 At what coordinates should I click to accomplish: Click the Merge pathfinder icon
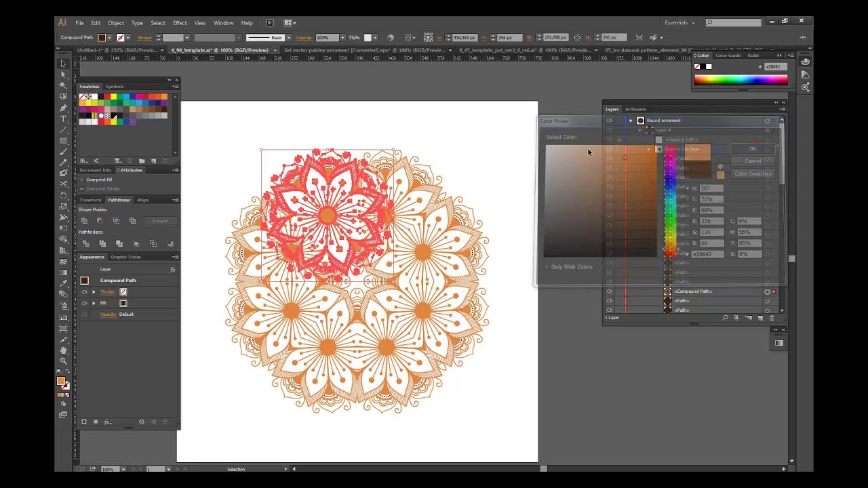click(119, 244)
